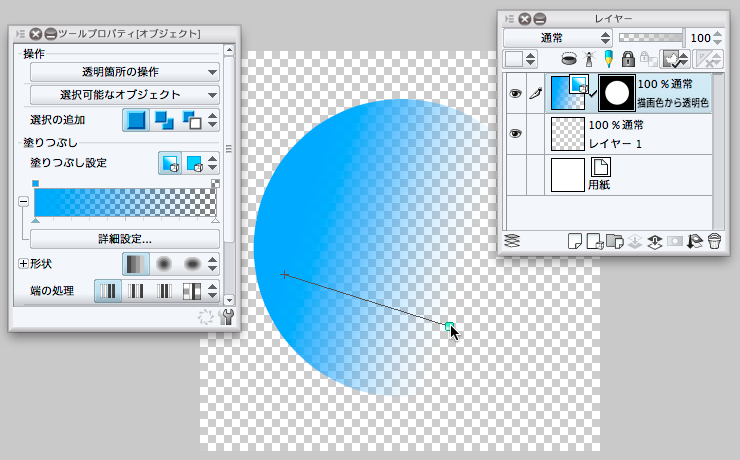Select the second edge processing option
This screenshot has width=740, height=460.
click(135, 291)
